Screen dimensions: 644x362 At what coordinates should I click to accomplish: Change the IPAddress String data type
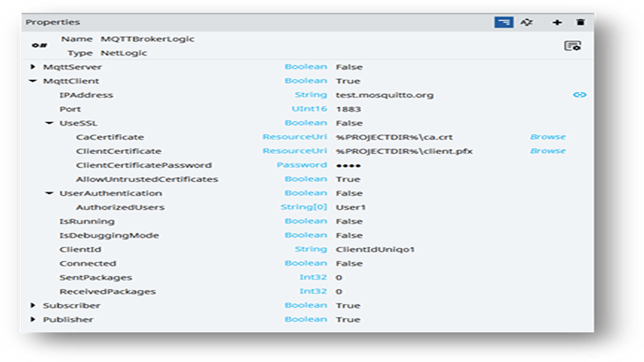tap(311, 95)
